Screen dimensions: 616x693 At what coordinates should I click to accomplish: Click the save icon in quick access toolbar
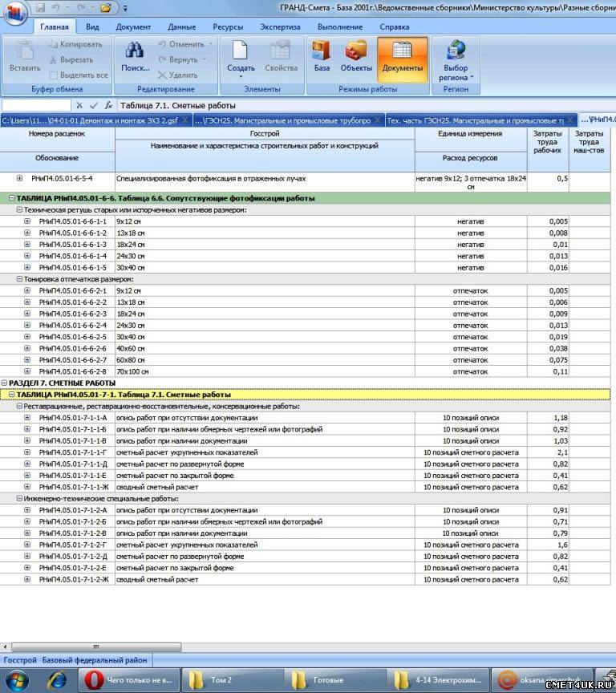(41, 7)
